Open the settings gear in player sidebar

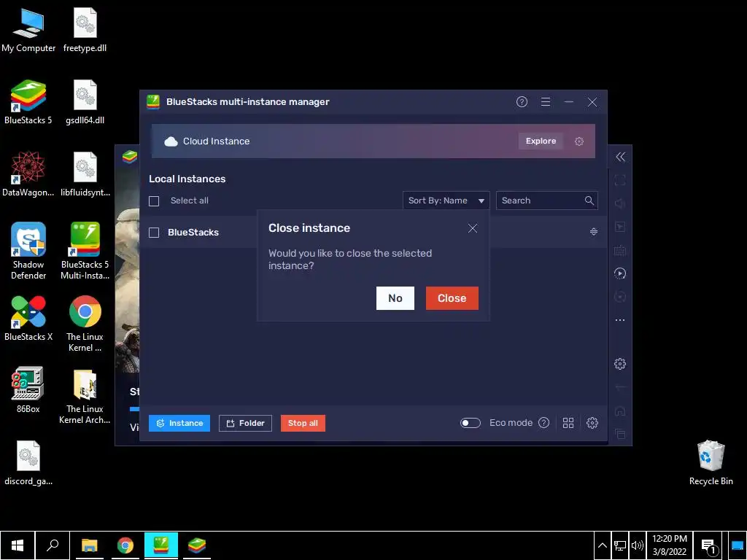tap(620, 364)
